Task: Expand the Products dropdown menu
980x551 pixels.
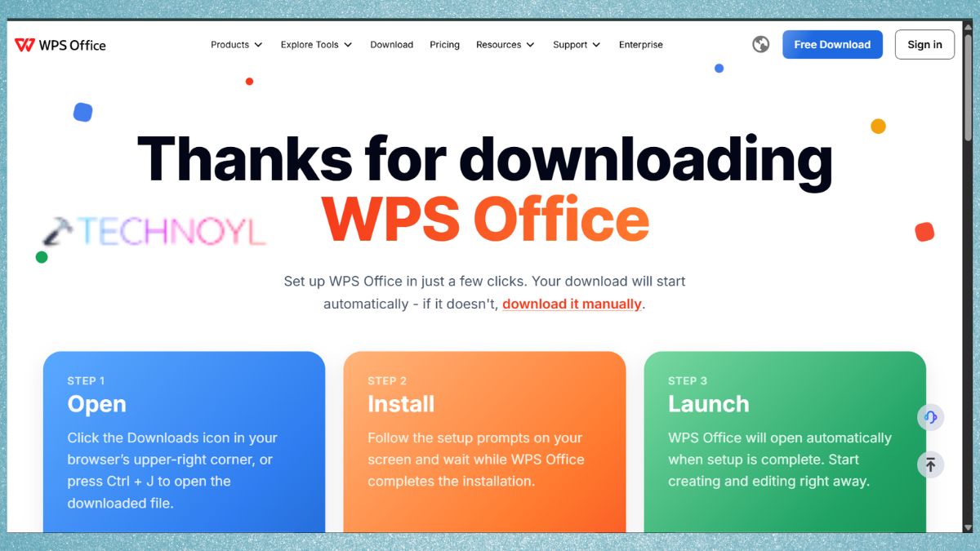Action: pos(237,45)
